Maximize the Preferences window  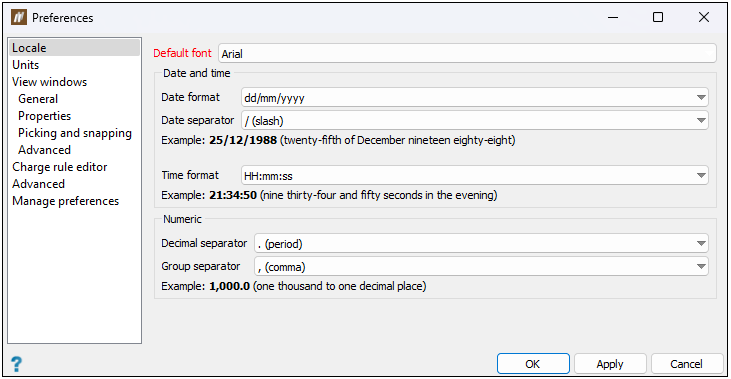point(658,17)
